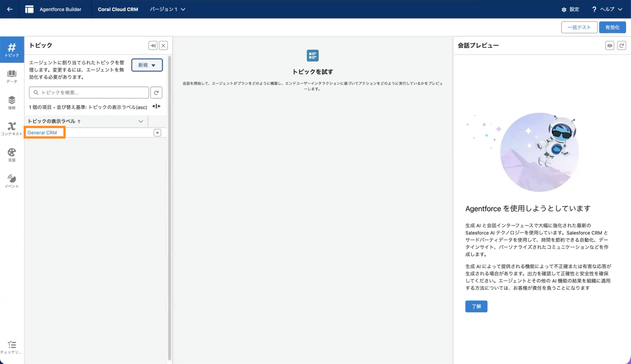
Task: Click the トピックを試す list icon
Action: tap(313, 56)
